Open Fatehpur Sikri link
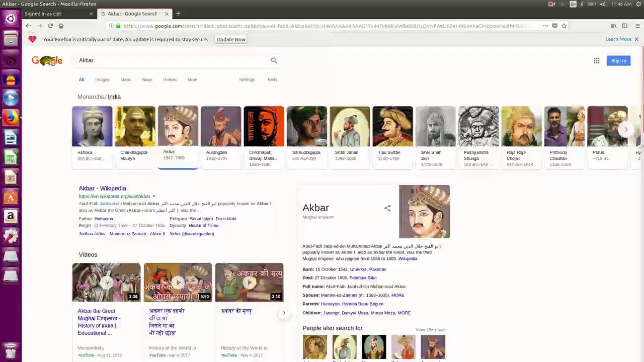644x362 pixels. (x=363, y=278)
